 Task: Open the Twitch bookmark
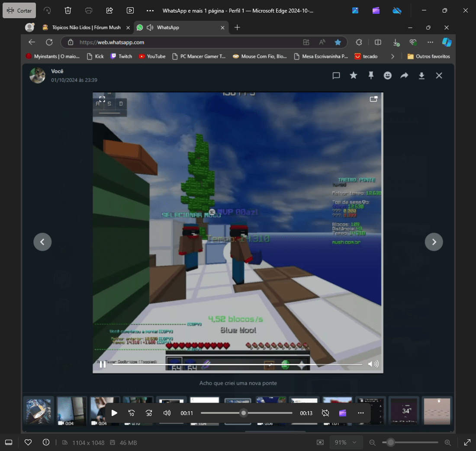tap(122, 57)
